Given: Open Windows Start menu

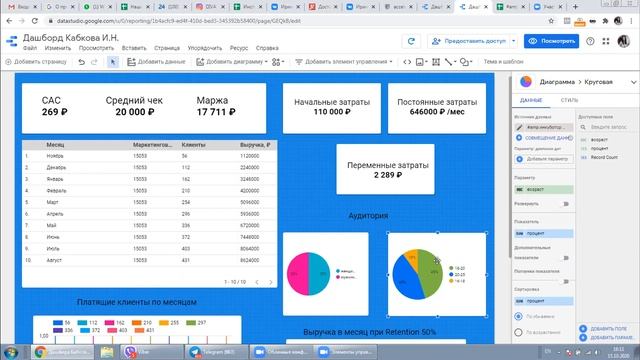Looking at the screenshot, I should coord(10,352).
